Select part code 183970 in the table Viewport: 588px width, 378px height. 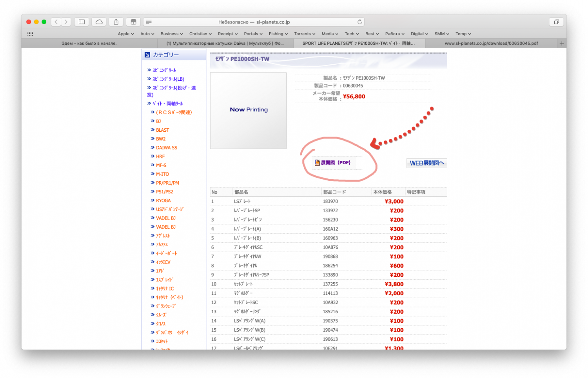[x=330, y=202]
